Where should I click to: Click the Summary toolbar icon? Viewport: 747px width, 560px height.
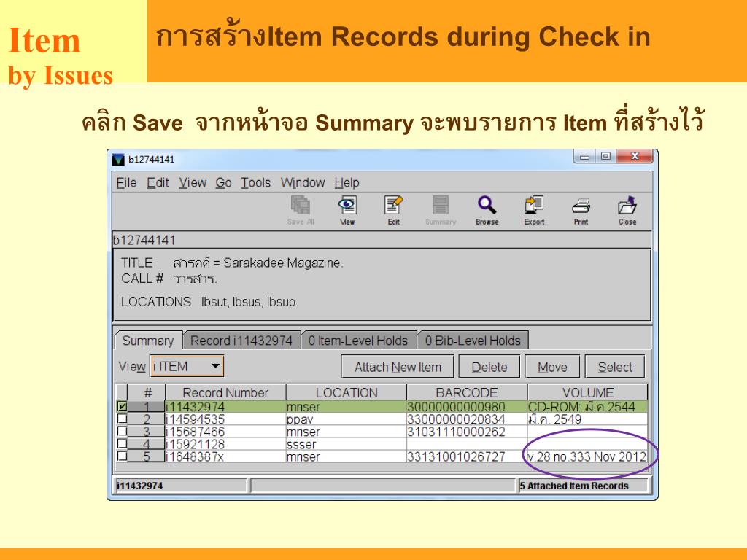click(x=441, y=210)
